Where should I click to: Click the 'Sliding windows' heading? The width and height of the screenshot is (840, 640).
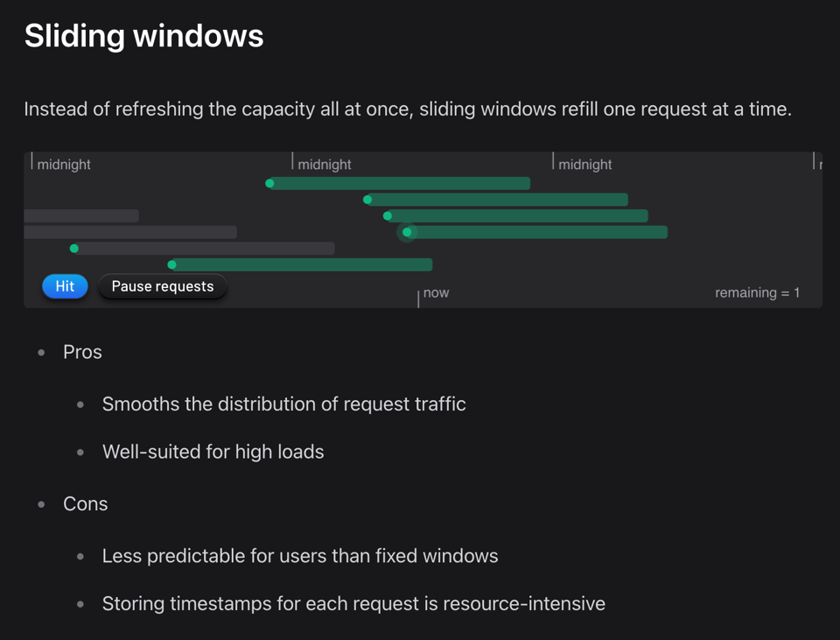click(143, 36)
